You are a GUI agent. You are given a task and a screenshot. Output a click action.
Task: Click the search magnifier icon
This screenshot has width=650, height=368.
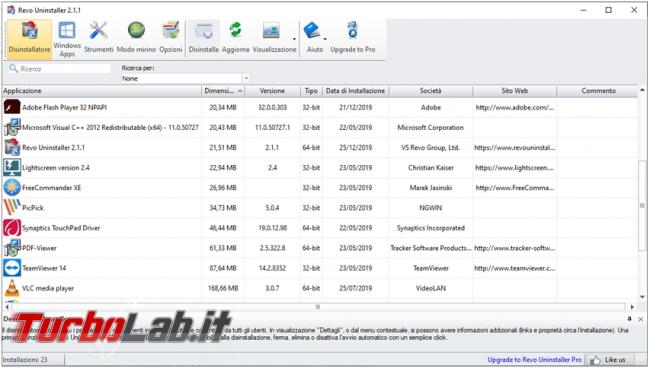point(13,68)
